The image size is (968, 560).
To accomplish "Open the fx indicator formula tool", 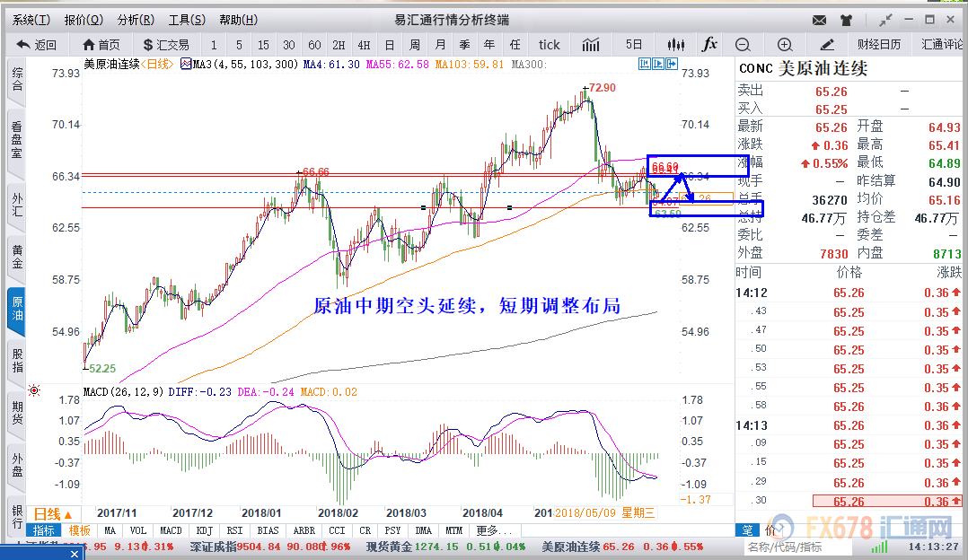I will pyautogui.click(x=710, y=44).
